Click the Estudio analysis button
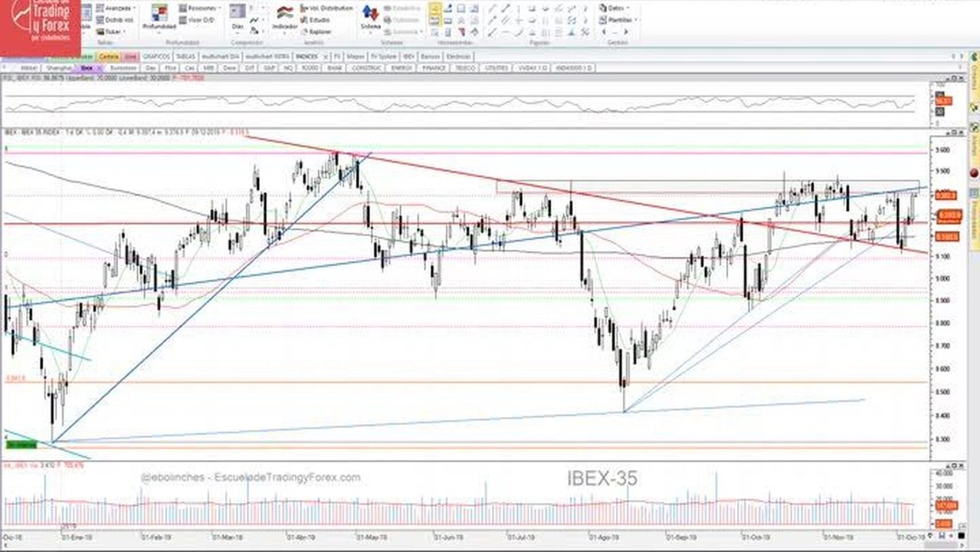The height and width of the screenshot is (552, 980). (x=316, y=20)
